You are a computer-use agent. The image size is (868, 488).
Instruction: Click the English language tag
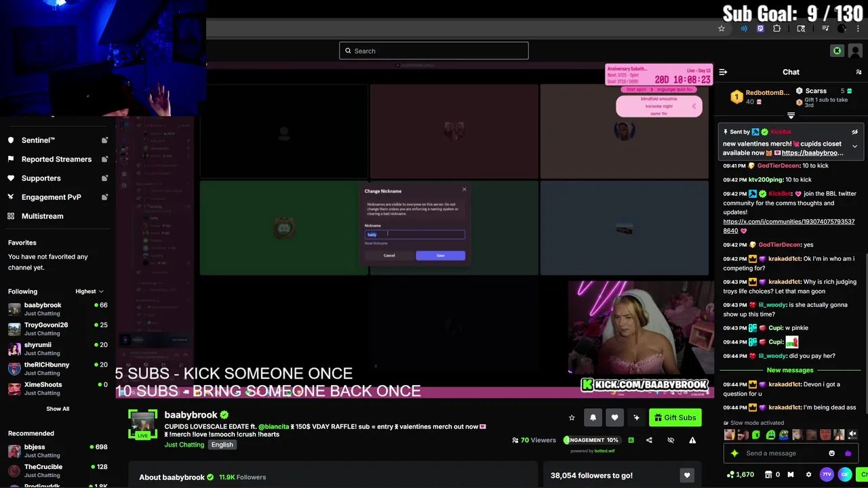[x=222, y=445]
